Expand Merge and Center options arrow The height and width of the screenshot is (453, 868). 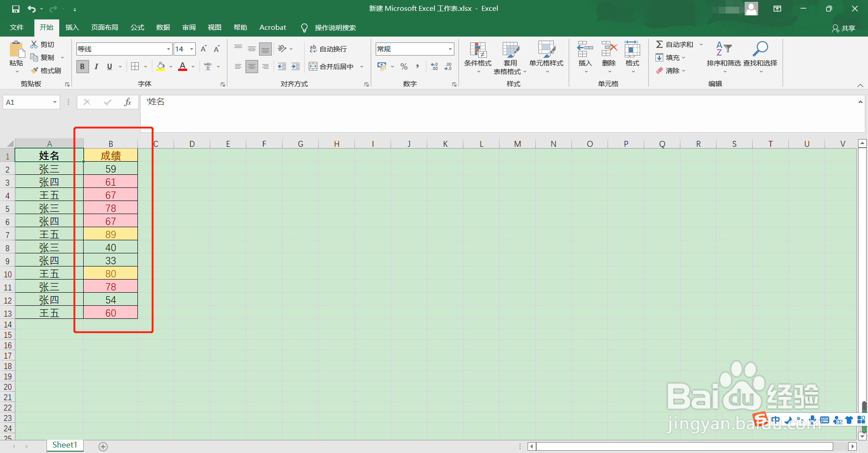pos(362,66)
